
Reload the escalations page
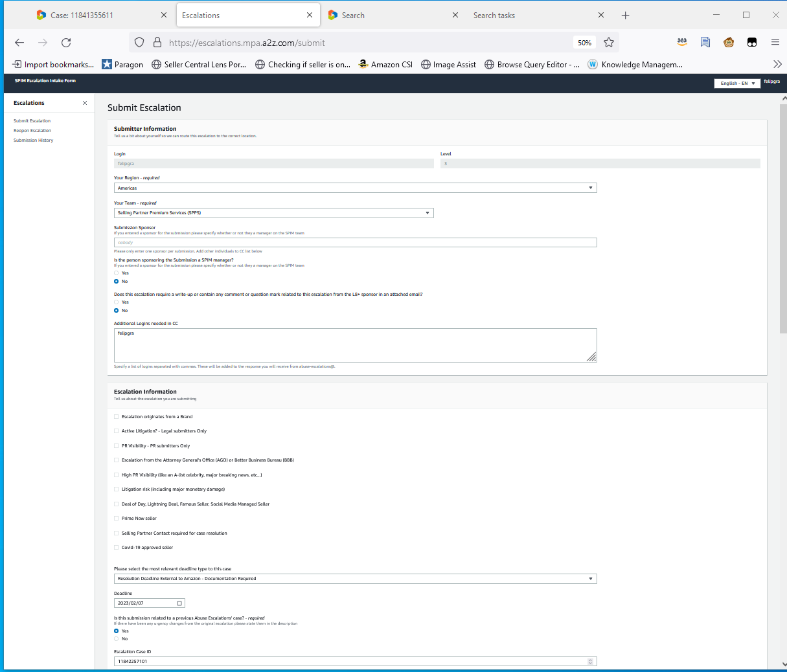66,43
